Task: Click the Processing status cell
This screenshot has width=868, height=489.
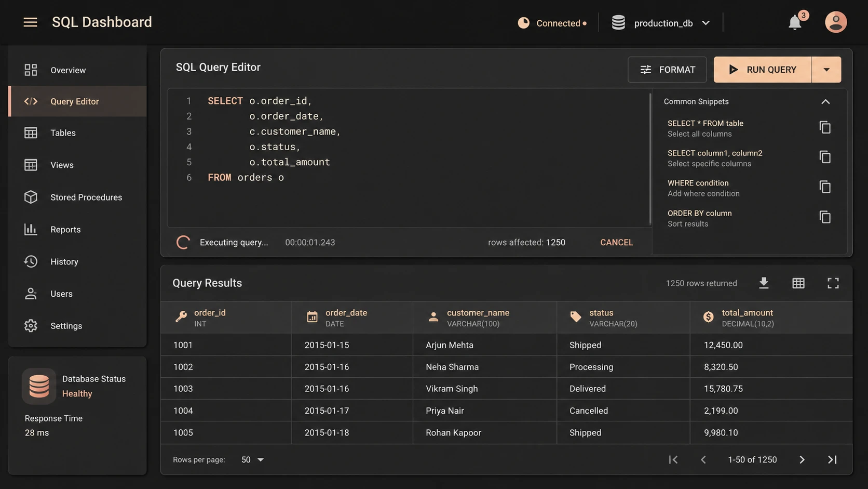Action: pos(591,367)
